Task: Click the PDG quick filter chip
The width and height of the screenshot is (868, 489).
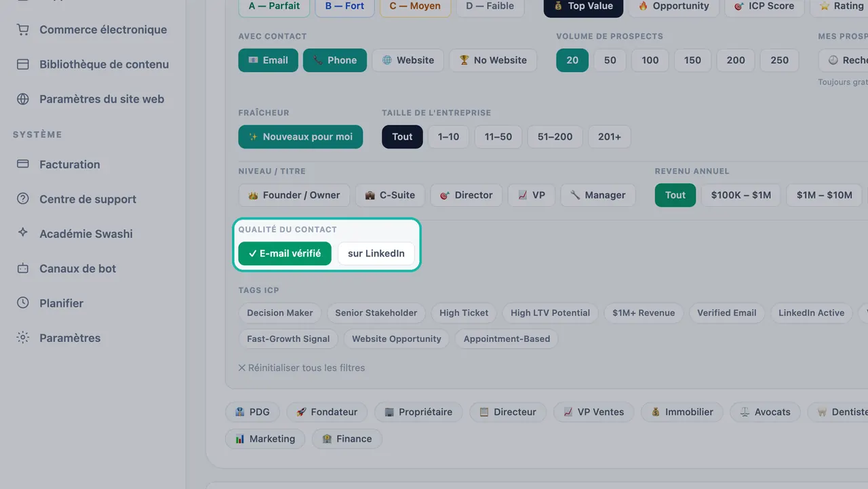Action: (x=252, y=412)
